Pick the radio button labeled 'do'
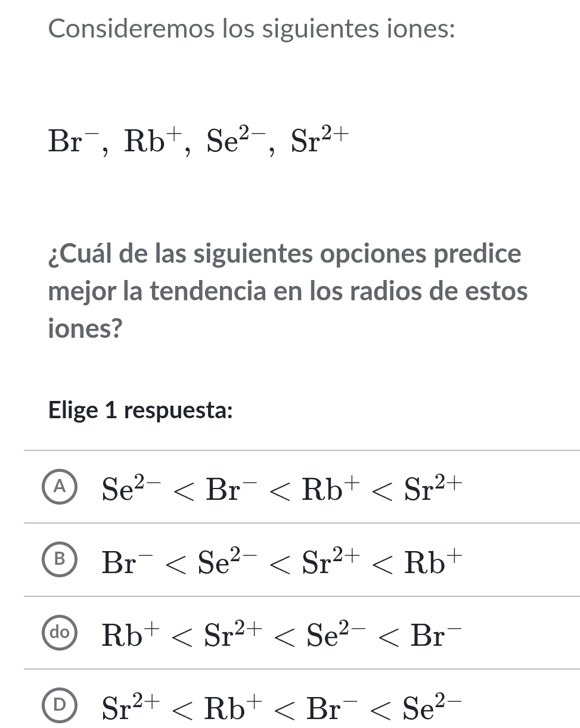Screen dimensions: 580x728 [x=59, y=633]
